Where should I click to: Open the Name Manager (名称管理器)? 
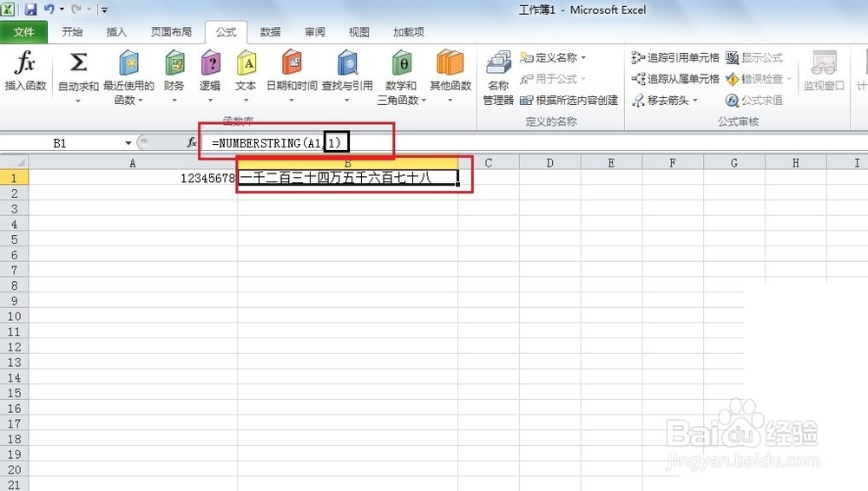click(498, 77)
